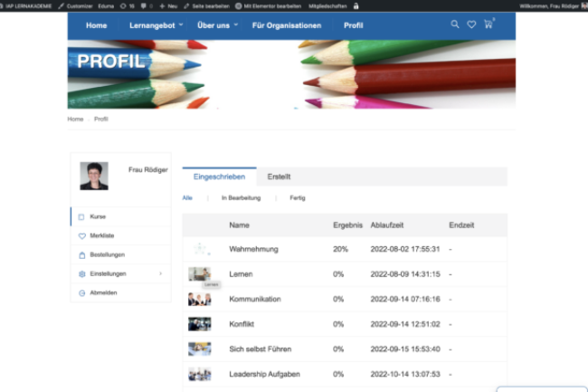This screenshot has width=588, height=392.
Task: Select the Eingeschrieben tab
Action: click(x=219, y=177)
